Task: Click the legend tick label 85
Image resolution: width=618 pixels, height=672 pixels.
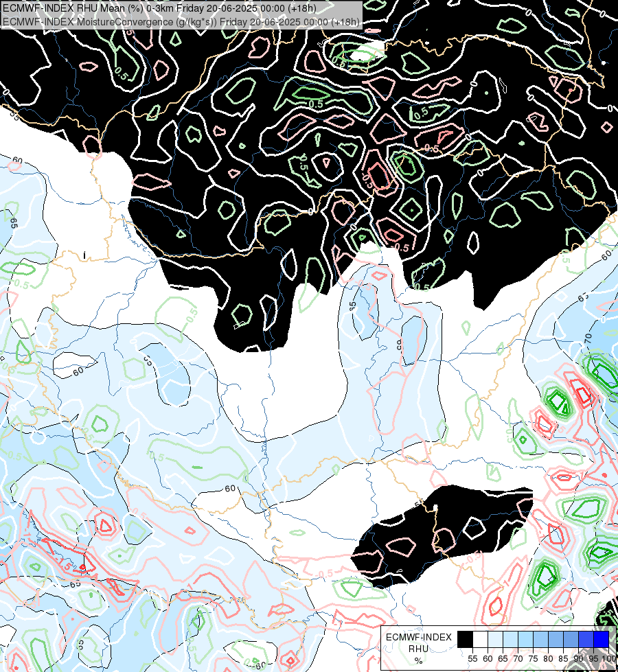Action: point(563,659)
